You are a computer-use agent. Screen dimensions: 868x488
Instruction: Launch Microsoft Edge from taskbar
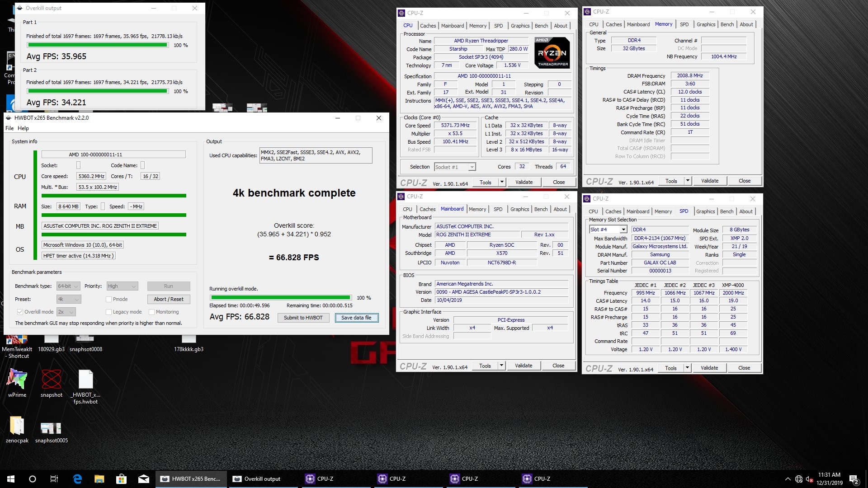pyautogui.click(x=77, y=479)
